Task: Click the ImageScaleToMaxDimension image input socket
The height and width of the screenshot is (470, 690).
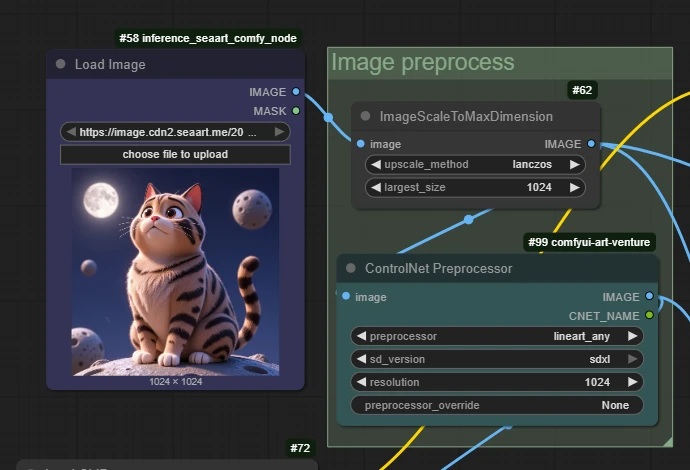Action: pos(361,144)
